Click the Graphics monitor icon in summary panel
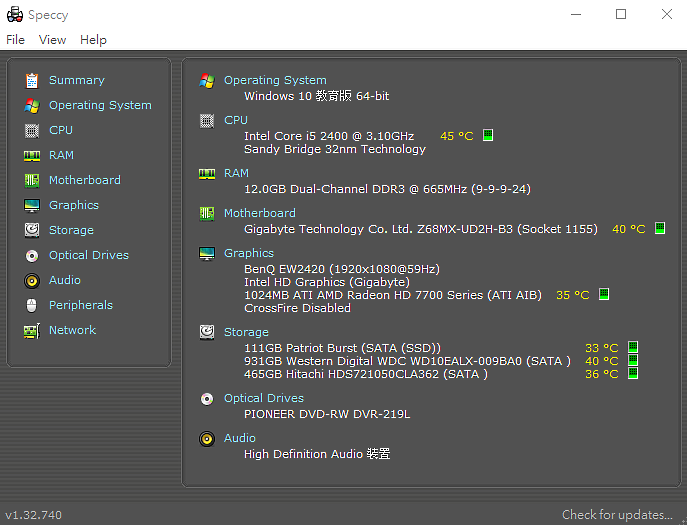687x525 pixels. (x=207, y=253)
